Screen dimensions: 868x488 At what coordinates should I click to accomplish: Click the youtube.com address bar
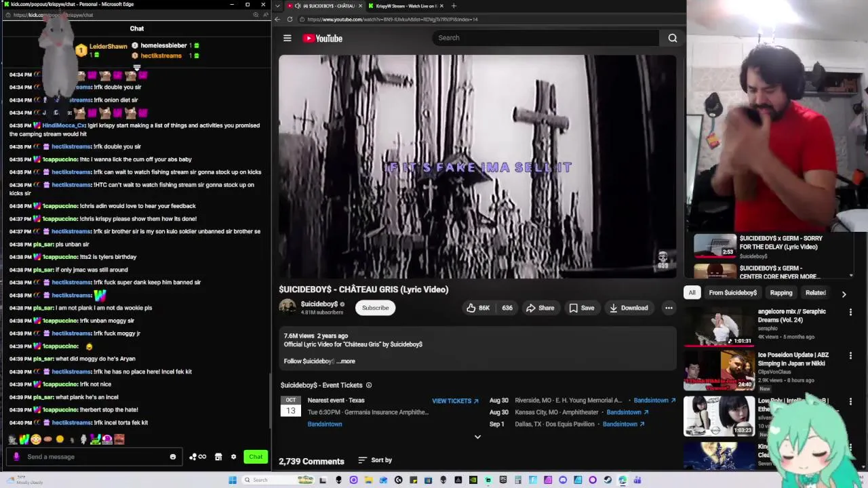[x=488, y=19]
